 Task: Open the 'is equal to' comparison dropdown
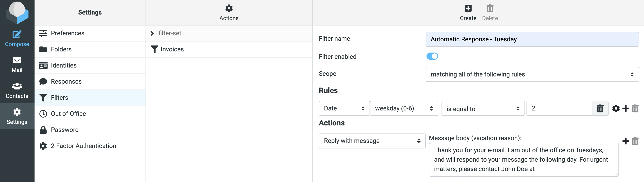click(483, 108)
